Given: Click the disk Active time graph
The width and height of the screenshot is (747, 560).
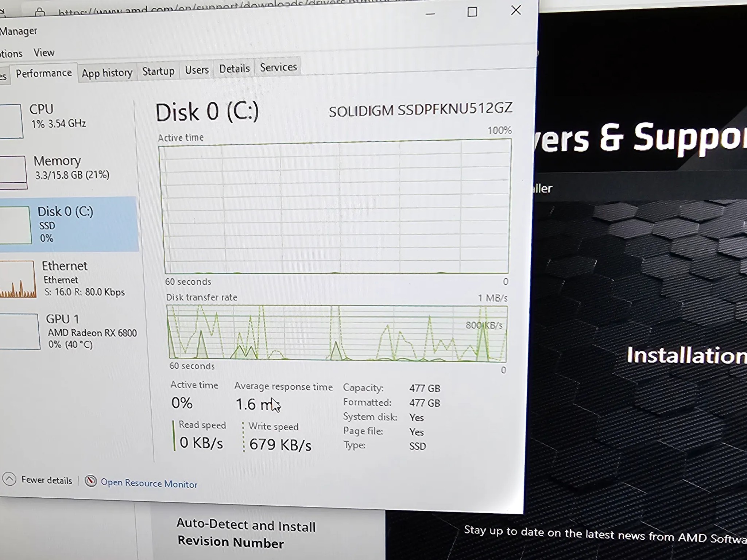Looking at the screenshot, I should [336, 207].
